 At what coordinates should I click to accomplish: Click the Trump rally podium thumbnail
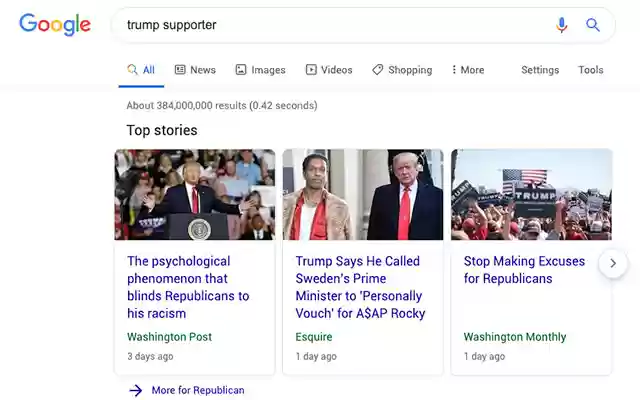[195, 195]
